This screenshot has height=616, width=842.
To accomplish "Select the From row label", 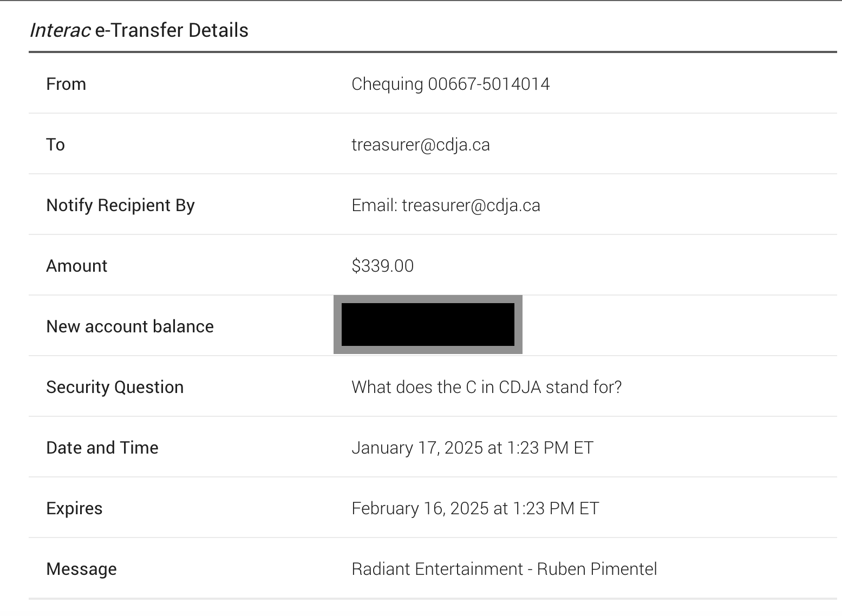I will click(66, 84).
